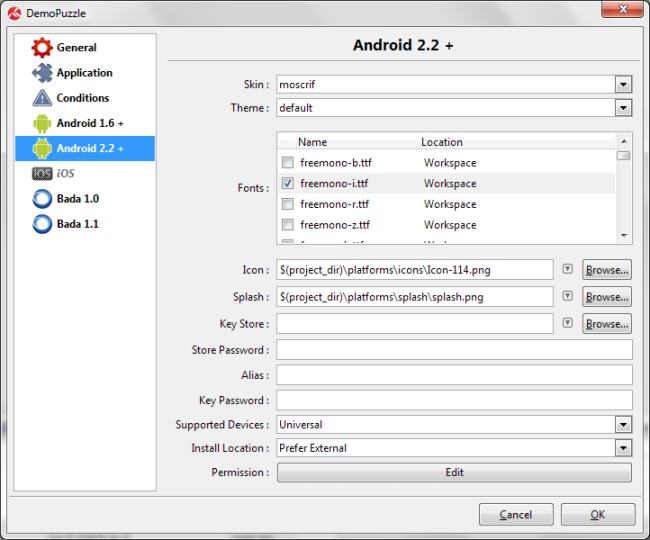Click into the Alias field
Viewport: 650px width, 540px height.
click(x=454, y=375)
